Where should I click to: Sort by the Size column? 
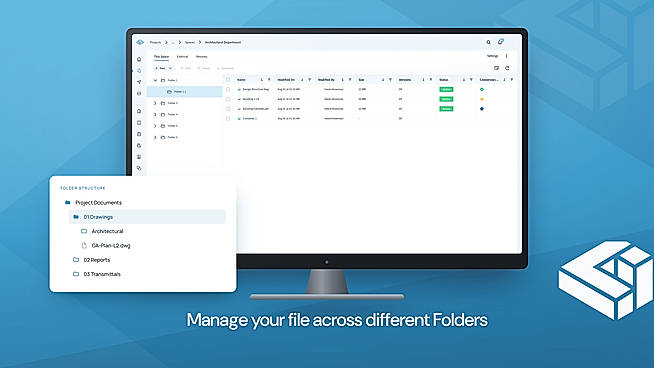pos(383,80)
